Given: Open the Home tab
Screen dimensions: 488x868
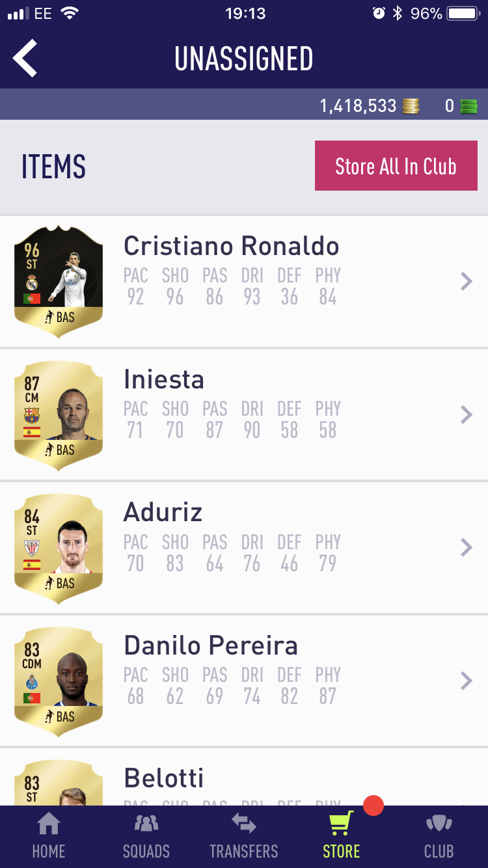Looking at the screenshot, I should click(49, 836).
